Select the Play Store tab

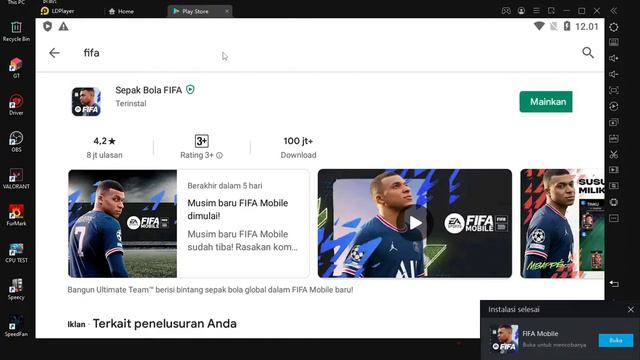pyautogui.click(x=196, y=11)
